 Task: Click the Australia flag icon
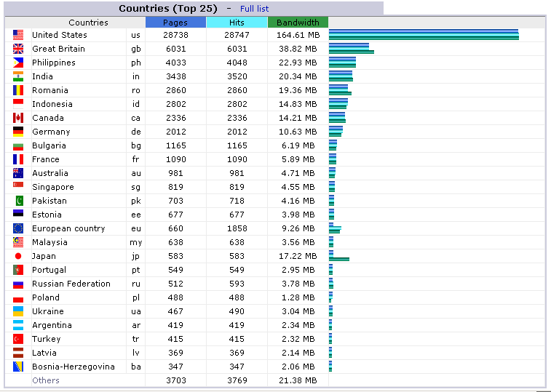[18, 173]
